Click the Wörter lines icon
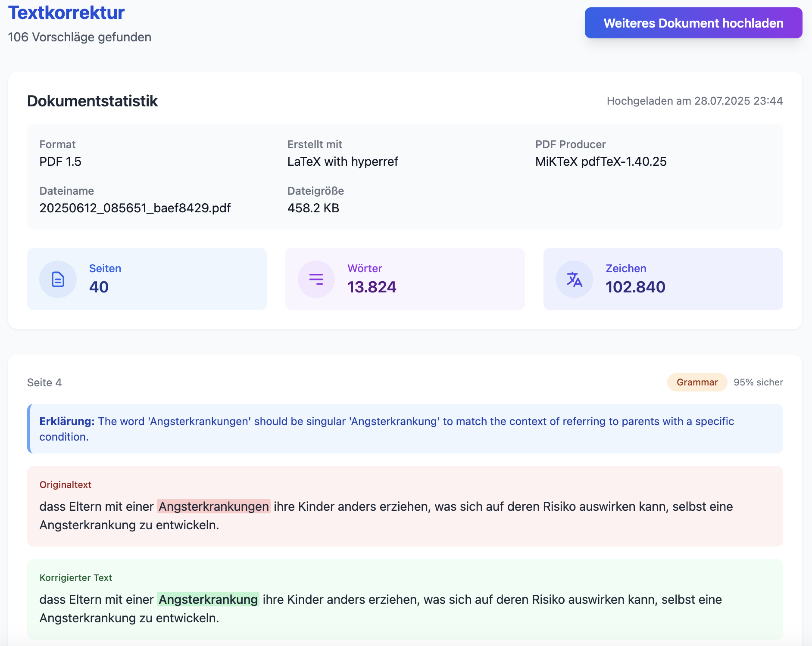 pos(316,279)
